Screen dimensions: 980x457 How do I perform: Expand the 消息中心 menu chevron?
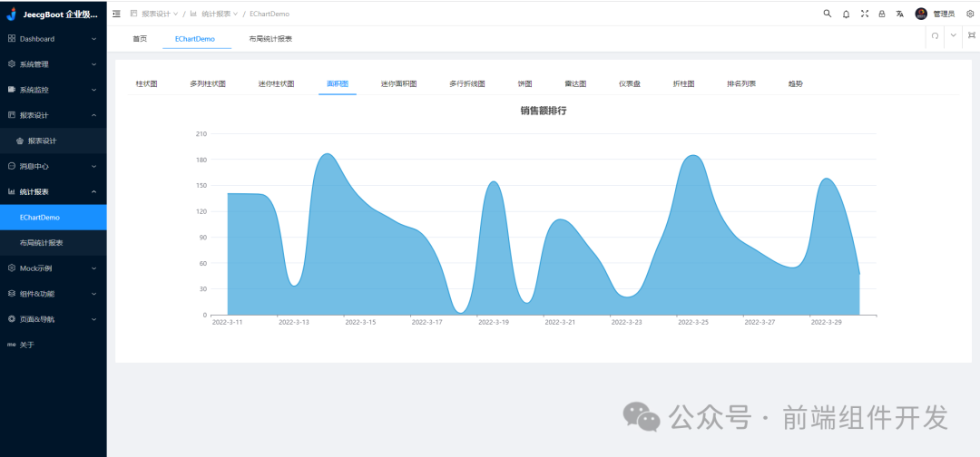click(x=93, y=167)
